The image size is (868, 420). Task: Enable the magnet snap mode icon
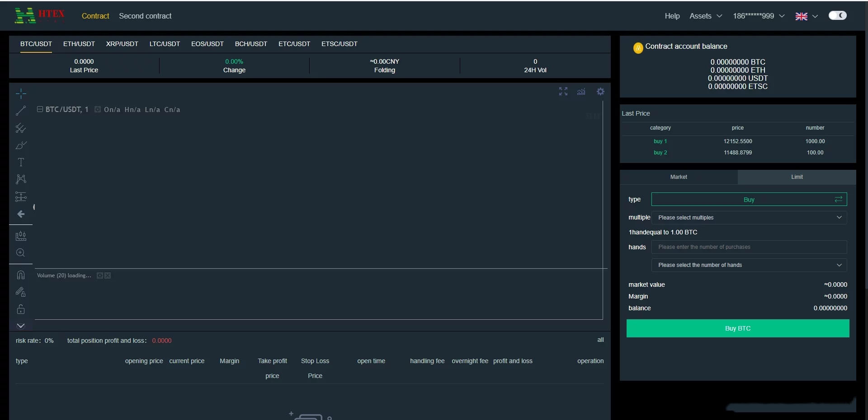[21, 275]
